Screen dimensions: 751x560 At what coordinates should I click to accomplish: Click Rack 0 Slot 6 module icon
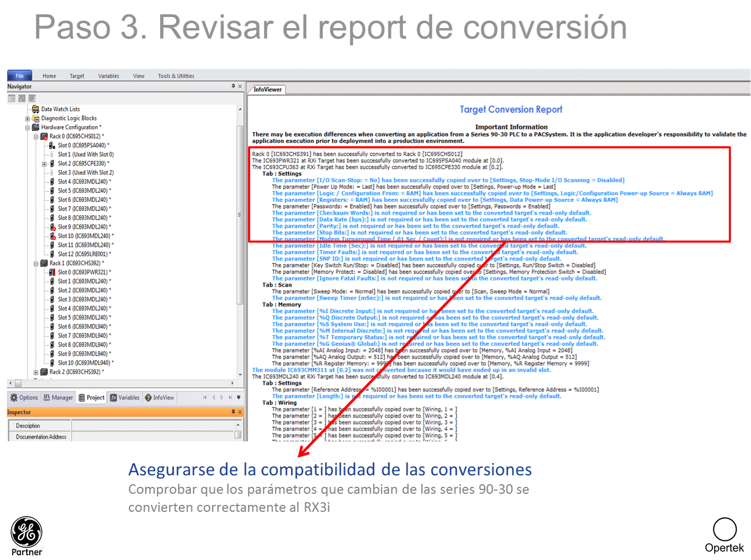(x=52, y=199)
